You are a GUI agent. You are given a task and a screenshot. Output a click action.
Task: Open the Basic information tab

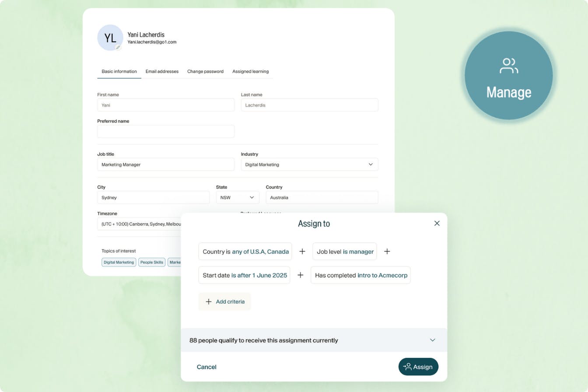(119, 71)
